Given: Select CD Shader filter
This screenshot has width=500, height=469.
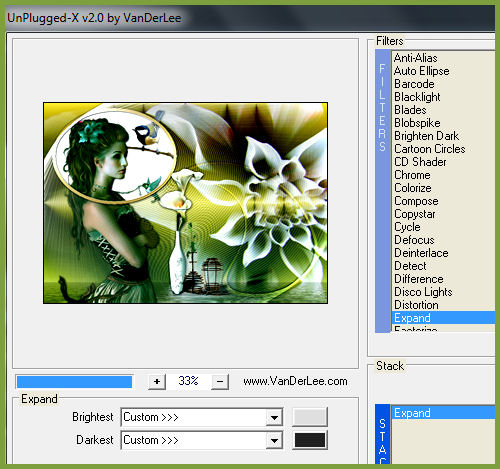Looking at the screenshot, I should [x=443, y=162].
